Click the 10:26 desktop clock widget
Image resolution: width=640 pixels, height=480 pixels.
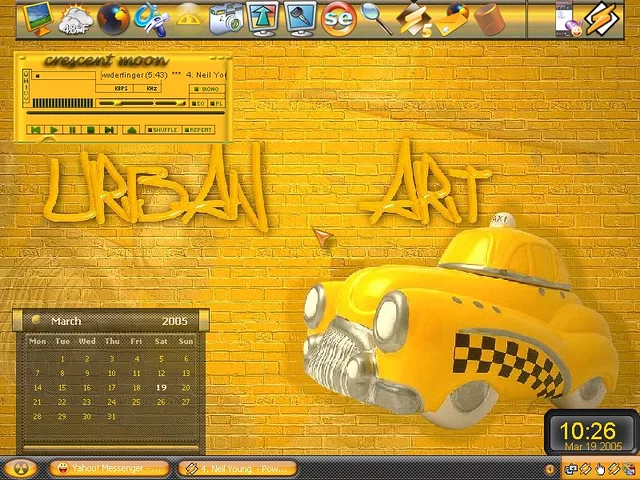(x=591, y=433)
